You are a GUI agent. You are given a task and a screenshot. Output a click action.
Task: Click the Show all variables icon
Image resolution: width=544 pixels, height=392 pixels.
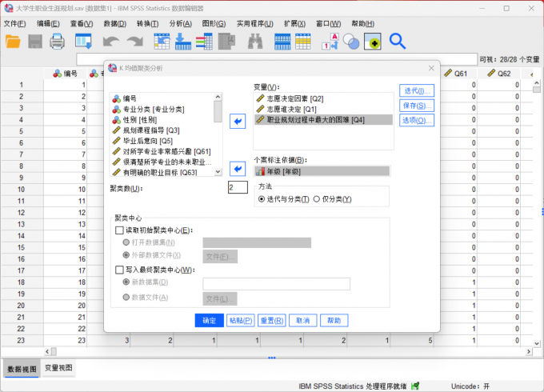pyautogui.click(x=373, y=42)
